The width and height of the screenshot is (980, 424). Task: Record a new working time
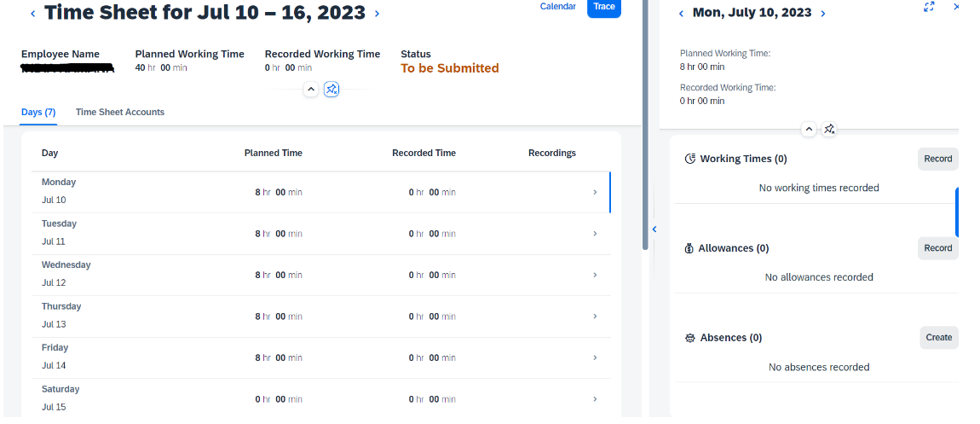click(937, 159)
